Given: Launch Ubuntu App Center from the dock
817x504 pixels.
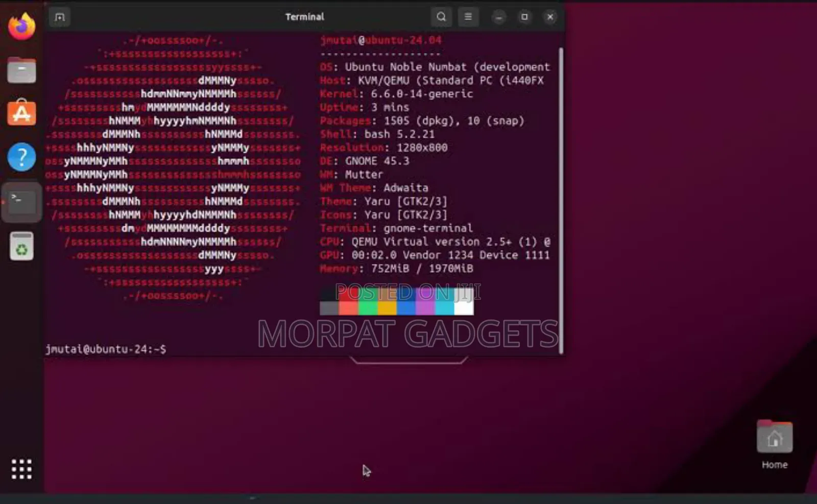Looking at the screenshot, I should tap(21, 113).
